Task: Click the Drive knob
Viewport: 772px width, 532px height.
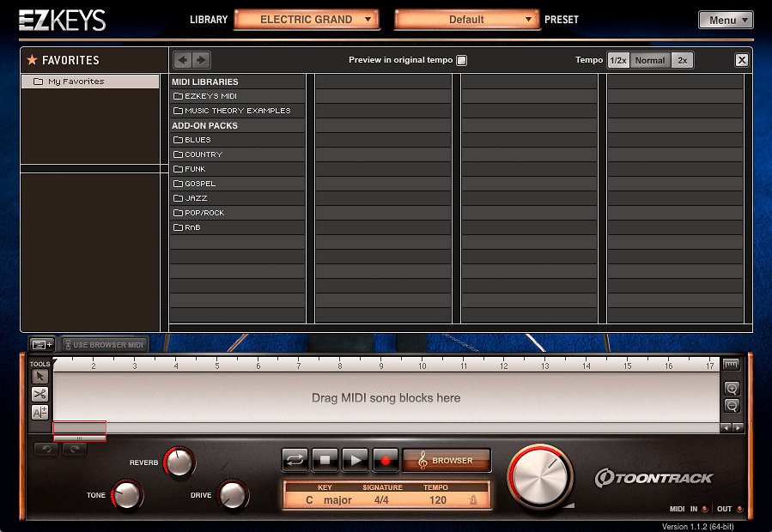Action: pos(232,494)
